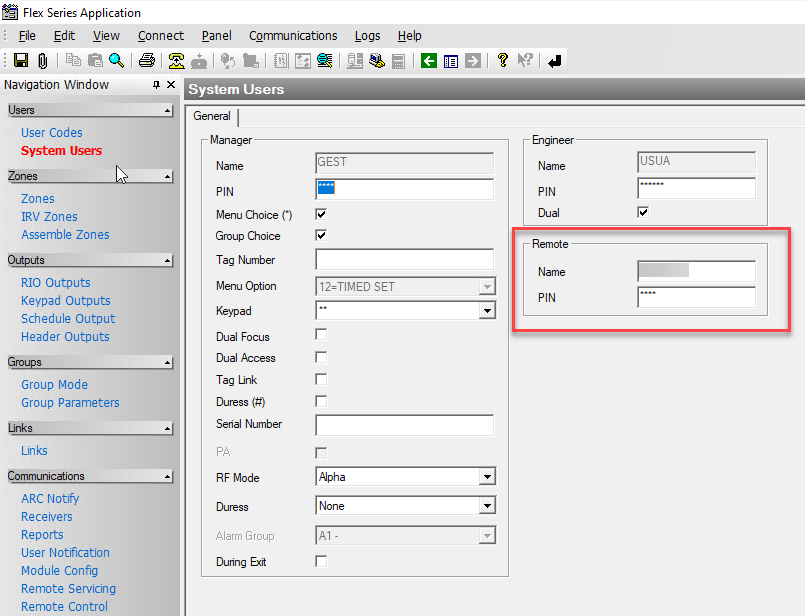Collapse the Zones section in navigation
The width and height of the screenshot is (805, 616).
point(167,177)
